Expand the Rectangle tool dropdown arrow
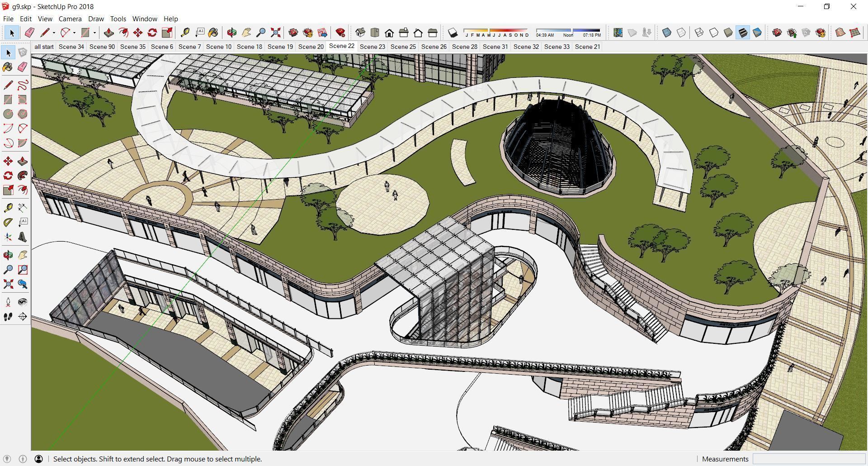The image size is (868, 466). click(94, 33)
